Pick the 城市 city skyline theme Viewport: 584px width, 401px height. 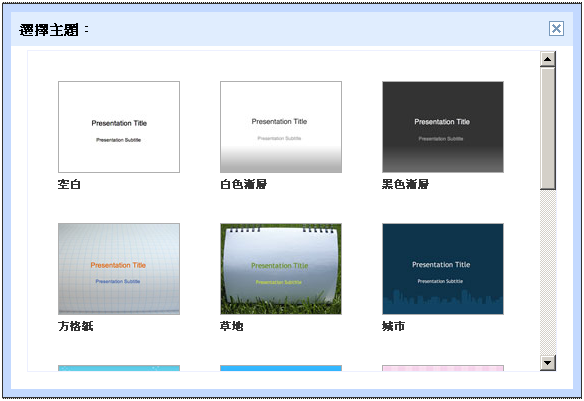[443, 269]
